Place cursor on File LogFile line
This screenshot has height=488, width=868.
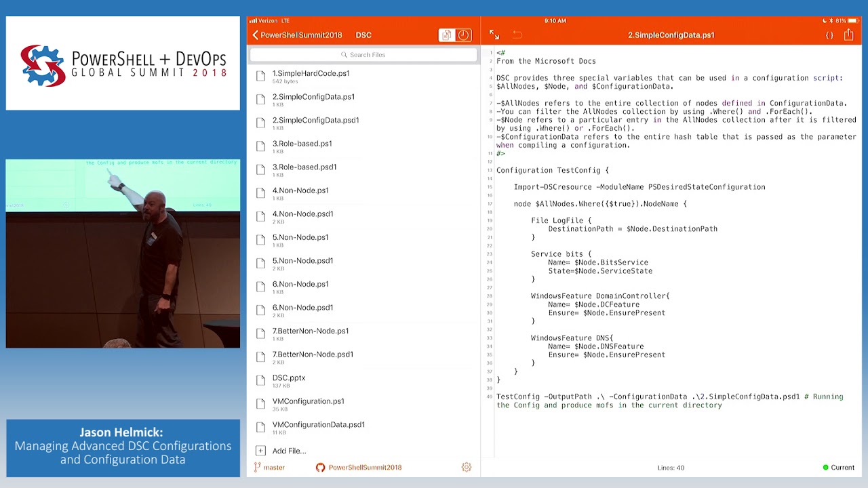point(561,220)
